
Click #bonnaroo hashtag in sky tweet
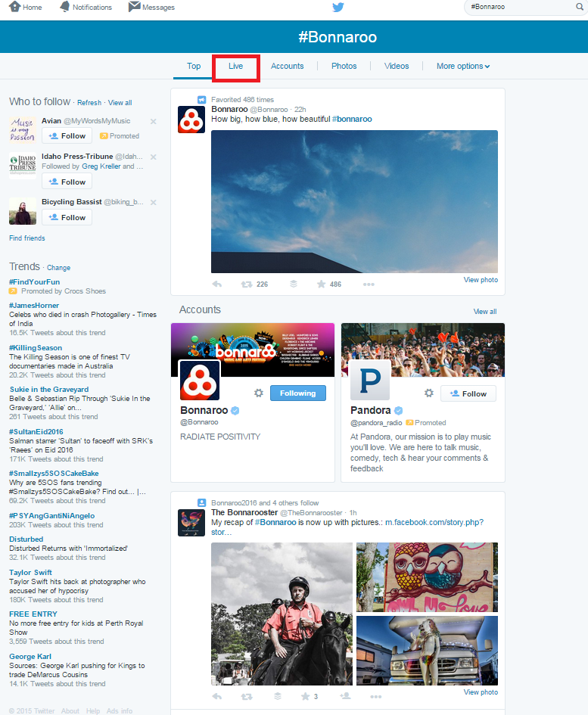[352, 119]
